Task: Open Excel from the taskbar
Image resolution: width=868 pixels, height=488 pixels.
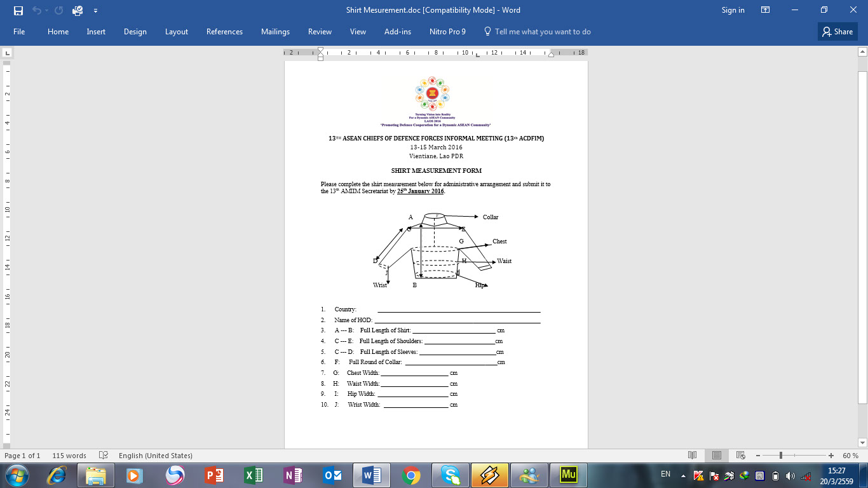Action: pyautogui.click(x=254, y=475)
